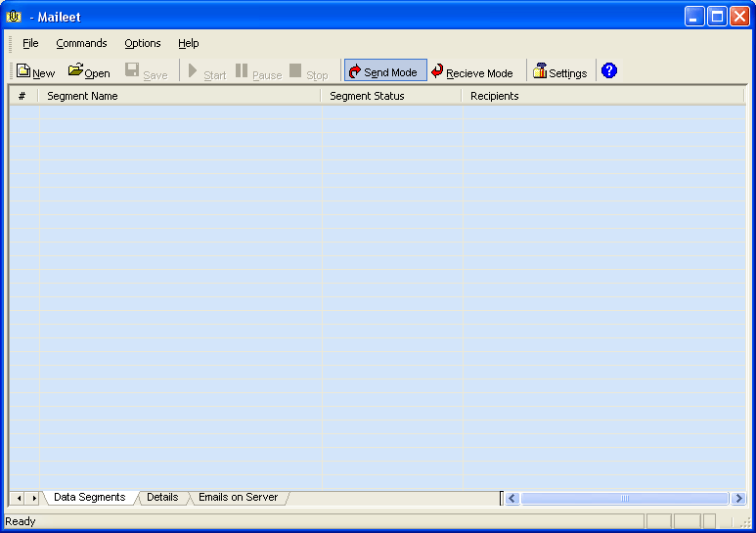
Task: Maximize the Maileet window
Action: pyautogui.click(x=717, y=17)
